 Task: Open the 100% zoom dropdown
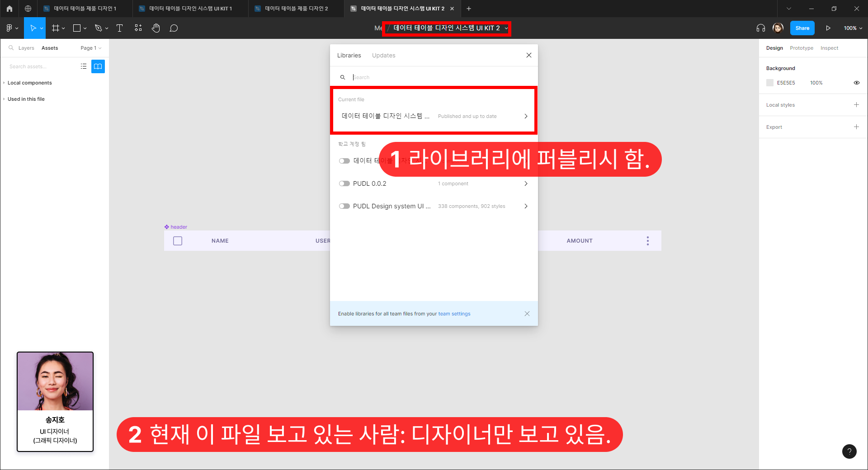point(853,28)
